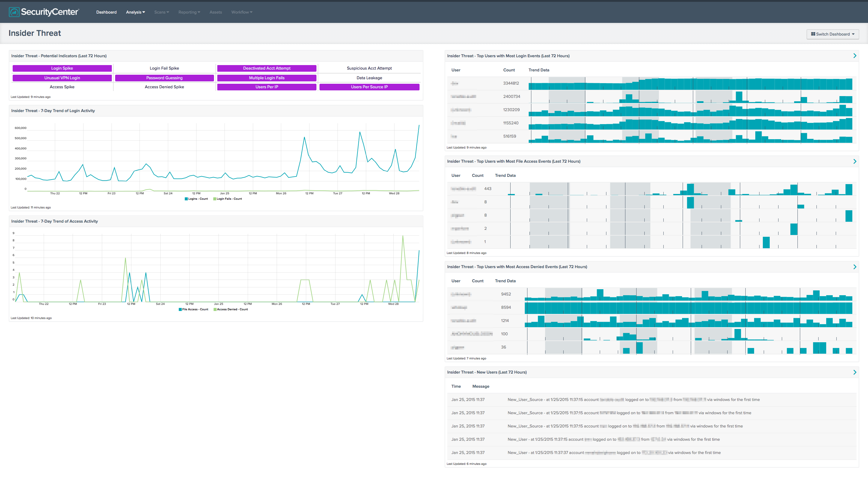Expand the Reporting navigation menu
Screen dimensions: 868x479
click(190, 12)
